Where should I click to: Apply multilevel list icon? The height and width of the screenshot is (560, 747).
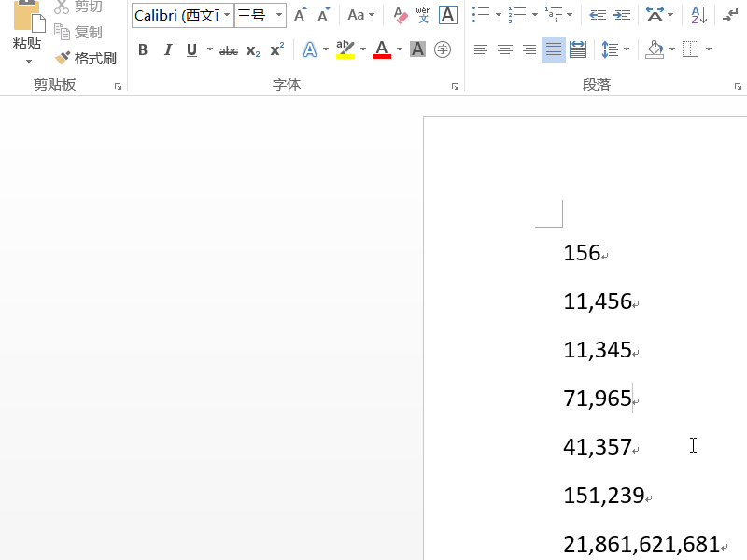click(554, 15)
